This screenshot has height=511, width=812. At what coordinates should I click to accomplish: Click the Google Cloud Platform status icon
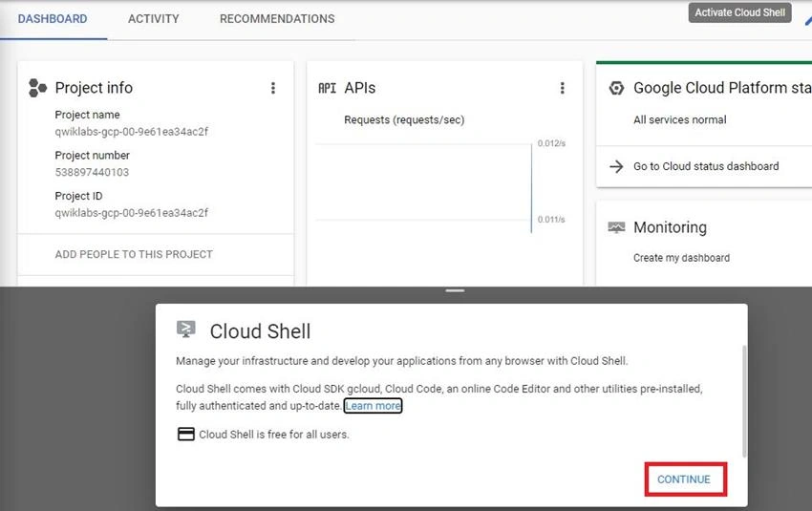tap(616, 88)
